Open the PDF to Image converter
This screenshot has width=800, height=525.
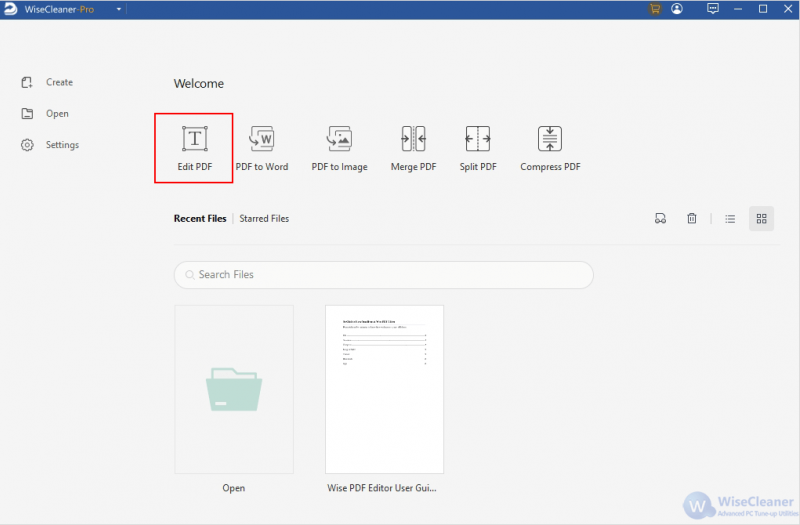(x=339, y=148)
